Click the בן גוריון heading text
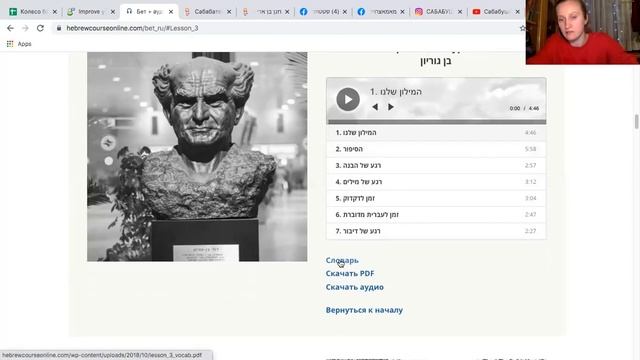Viewport: 640px width, 360px height. point(436,61)
